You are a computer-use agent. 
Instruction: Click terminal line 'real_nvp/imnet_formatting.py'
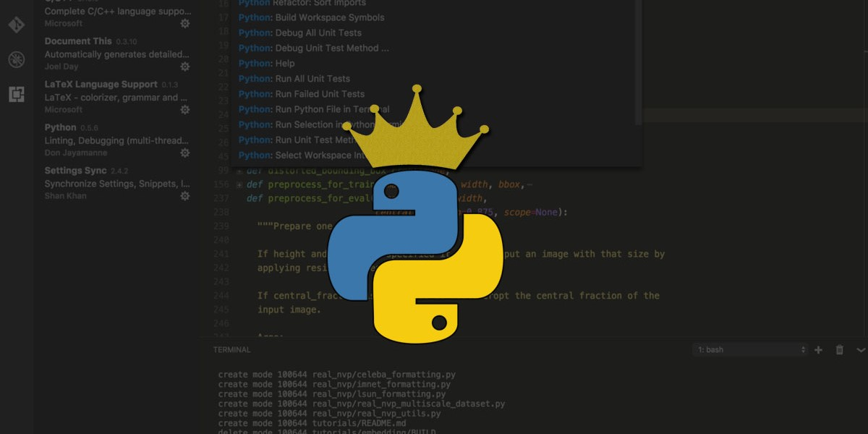click(381, 384)
